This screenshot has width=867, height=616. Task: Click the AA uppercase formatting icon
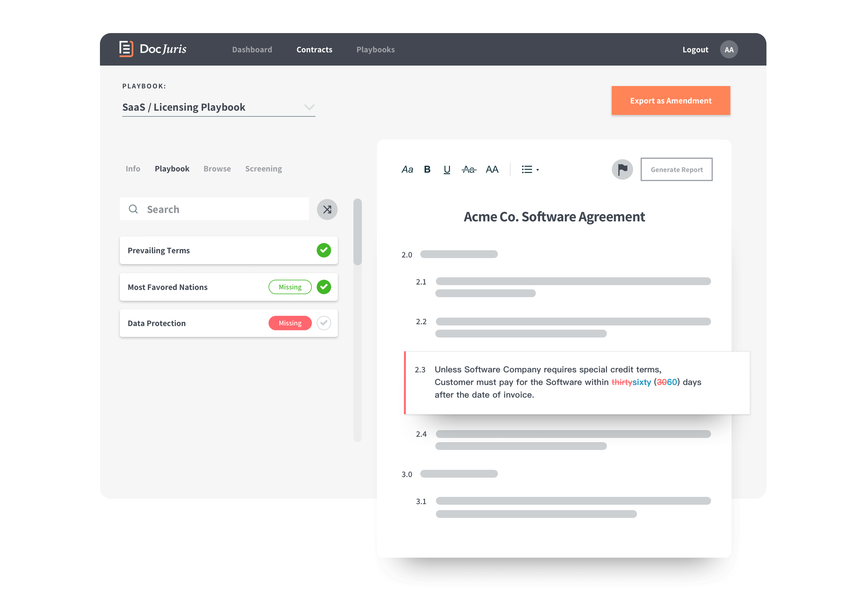click(492, 170)
